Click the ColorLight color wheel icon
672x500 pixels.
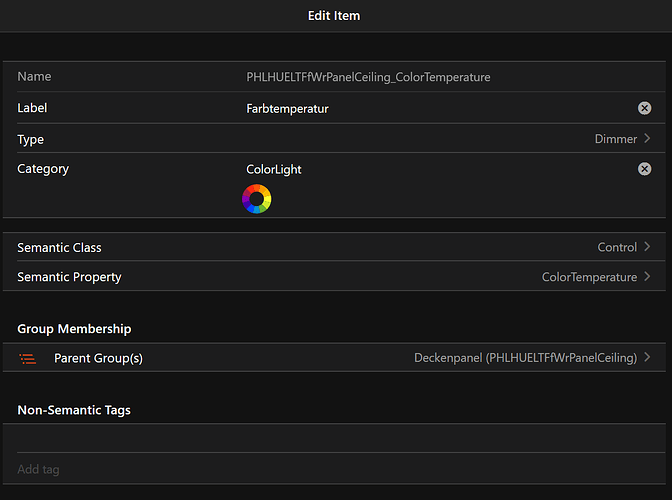(x=257, y=199)
